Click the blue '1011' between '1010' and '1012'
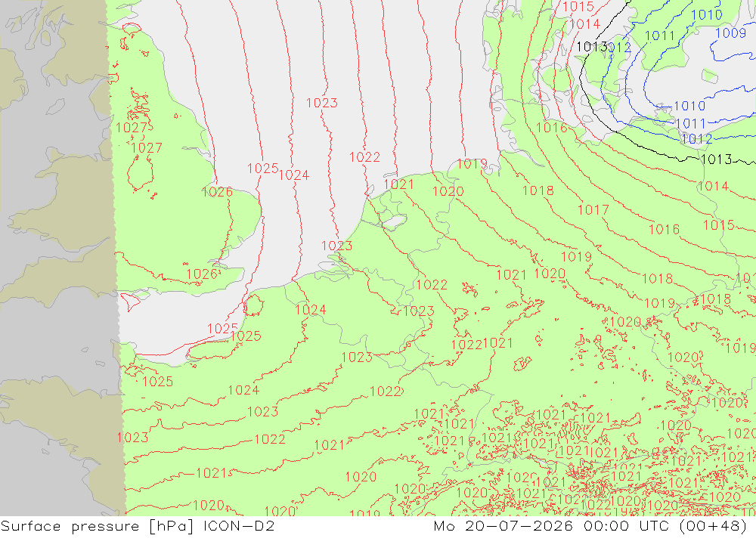Screen dimensions: 756x554 pyautogui.click(x=690, y=123)
